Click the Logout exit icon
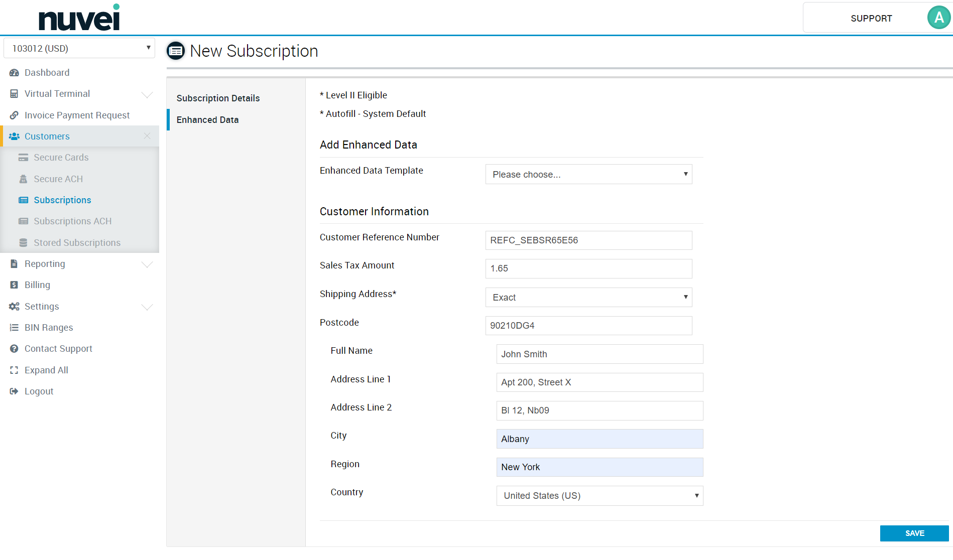Viewport: 953px width, 560px height. (x=14, y=391)
